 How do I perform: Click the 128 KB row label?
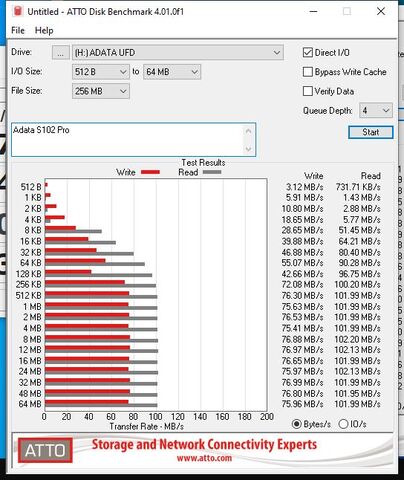click(x=29, y=274)
